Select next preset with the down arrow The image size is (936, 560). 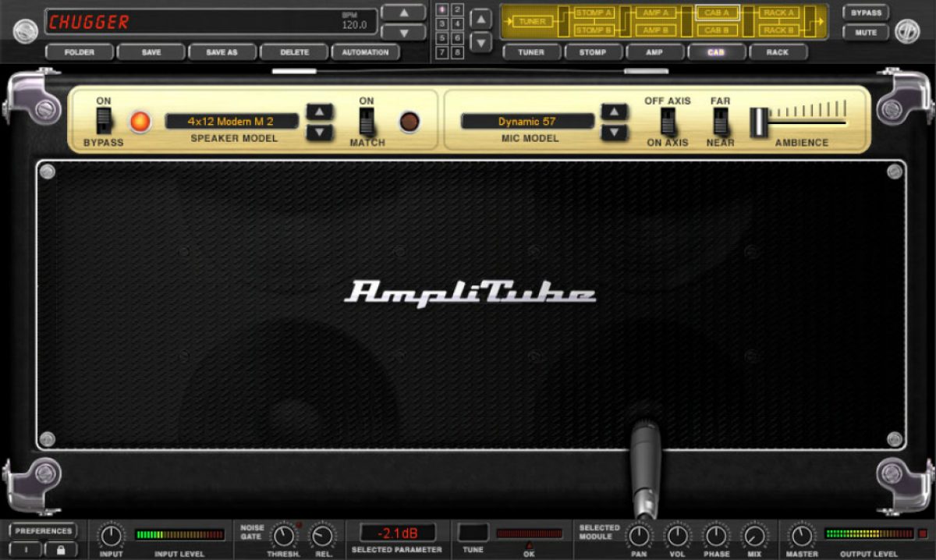[x=402, y=33]
